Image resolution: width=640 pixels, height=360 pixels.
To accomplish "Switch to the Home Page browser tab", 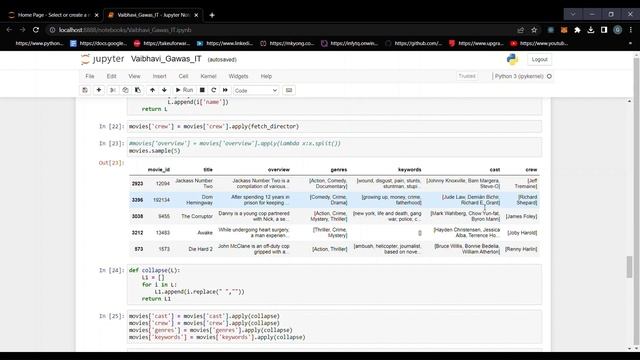I will (x=53, y=15).
